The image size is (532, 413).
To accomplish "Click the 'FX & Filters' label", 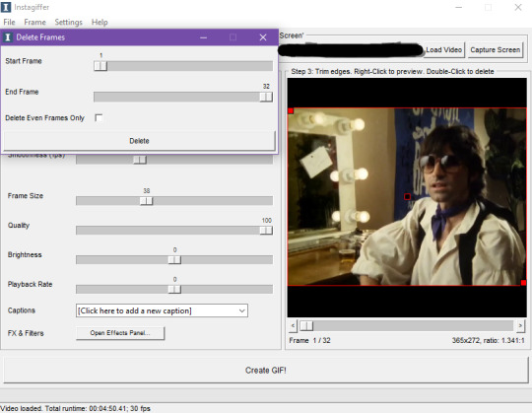I will 26,333.
